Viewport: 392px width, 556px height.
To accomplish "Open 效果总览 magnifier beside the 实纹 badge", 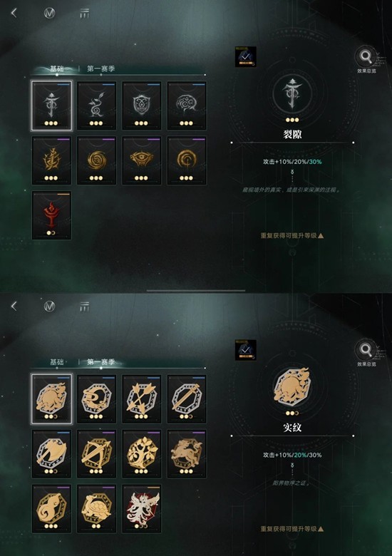I will [x=366, y=352].
